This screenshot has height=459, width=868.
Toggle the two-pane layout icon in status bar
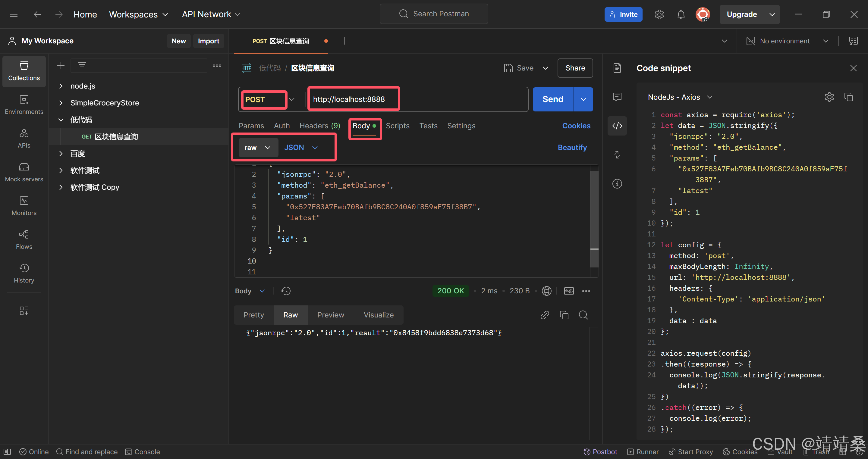coord(842,451)
